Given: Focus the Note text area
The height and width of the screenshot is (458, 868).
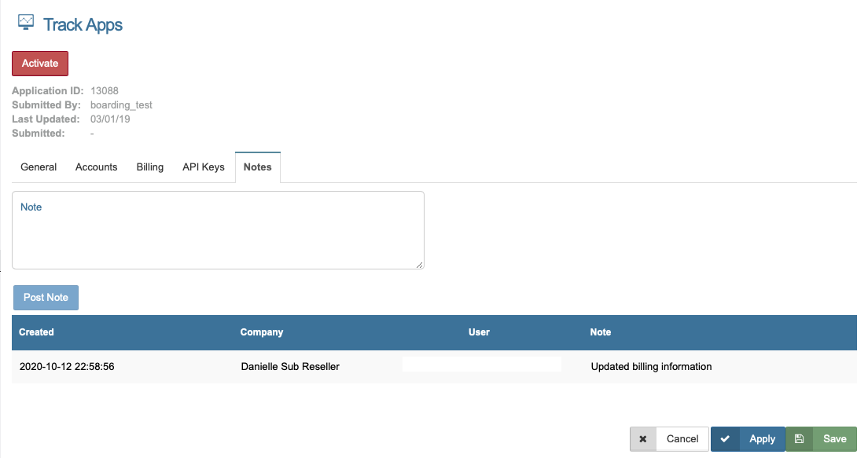Looking at the screenshot, I should click(x=218, y=230).
